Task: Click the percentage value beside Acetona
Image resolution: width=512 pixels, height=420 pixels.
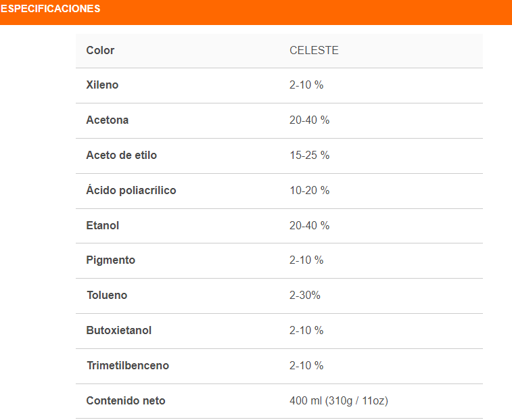Action: [309, 120]
